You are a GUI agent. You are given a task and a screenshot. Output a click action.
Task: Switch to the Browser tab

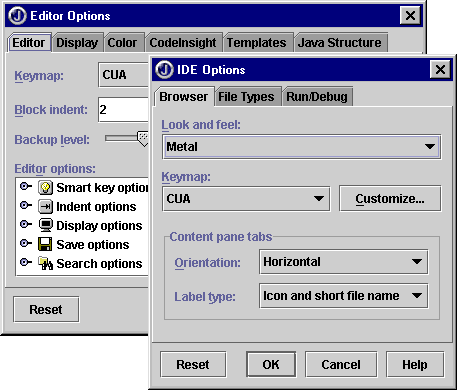[184, 97]
